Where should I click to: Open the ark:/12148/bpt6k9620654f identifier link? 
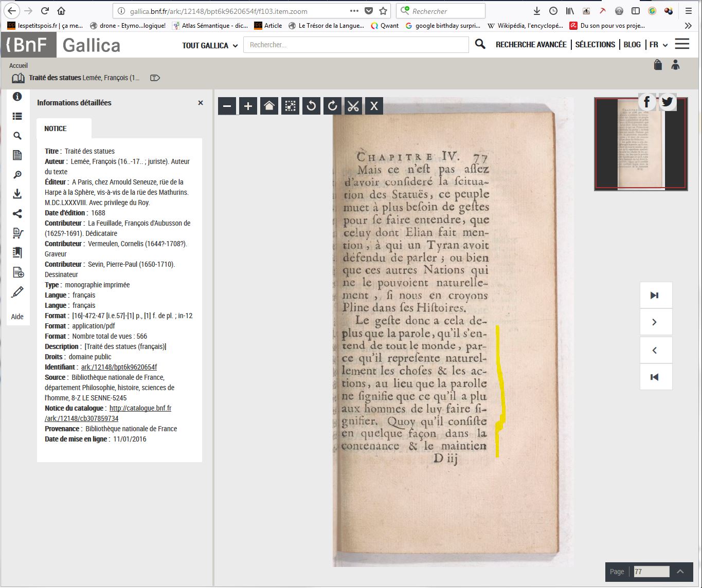[119, 367]
